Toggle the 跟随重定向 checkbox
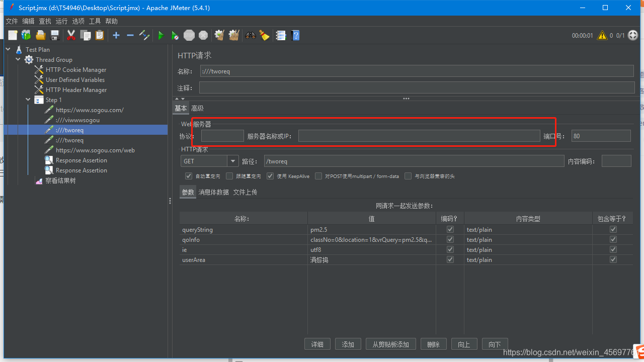The height and width of the screenshot is (362, 644). point(229,176)
